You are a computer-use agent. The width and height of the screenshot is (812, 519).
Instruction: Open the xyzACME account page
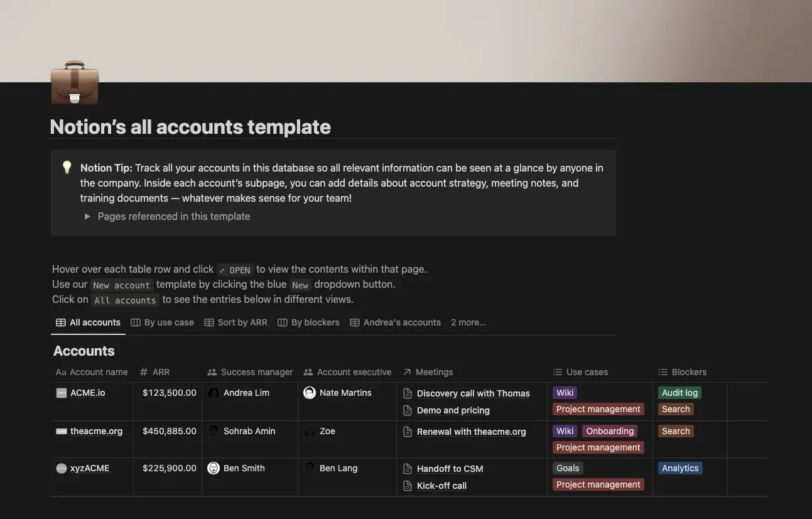pyautogui.click(x=90, y=468)
